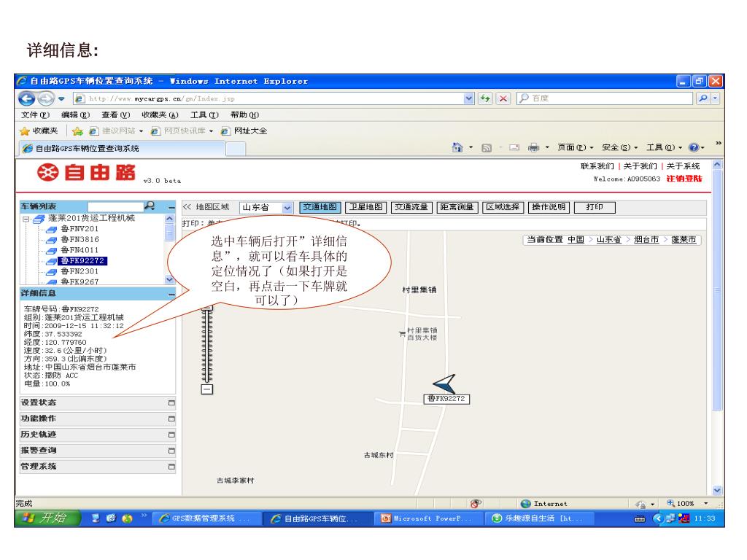Open 乐趣源自生活 taskbar window
Image resolution: width=747 pixels, height=560 pixels.
coord(541,518)
